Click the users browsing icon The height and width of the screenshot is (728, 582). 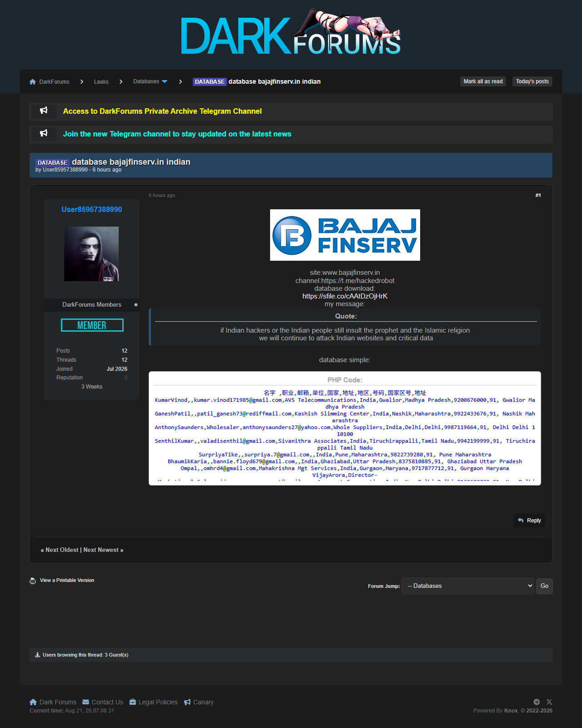coord(38,655)
